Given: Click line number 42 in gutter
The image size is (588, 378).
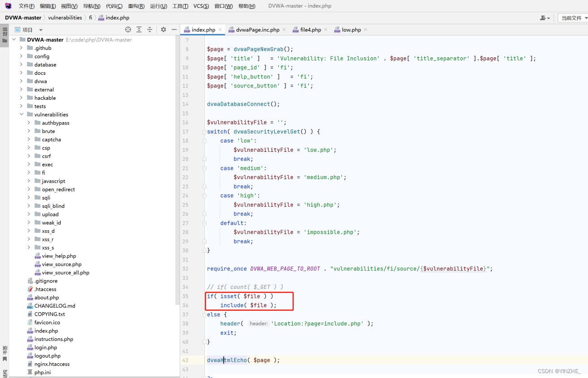Looking at the screenshot, I should pos(186,360).
